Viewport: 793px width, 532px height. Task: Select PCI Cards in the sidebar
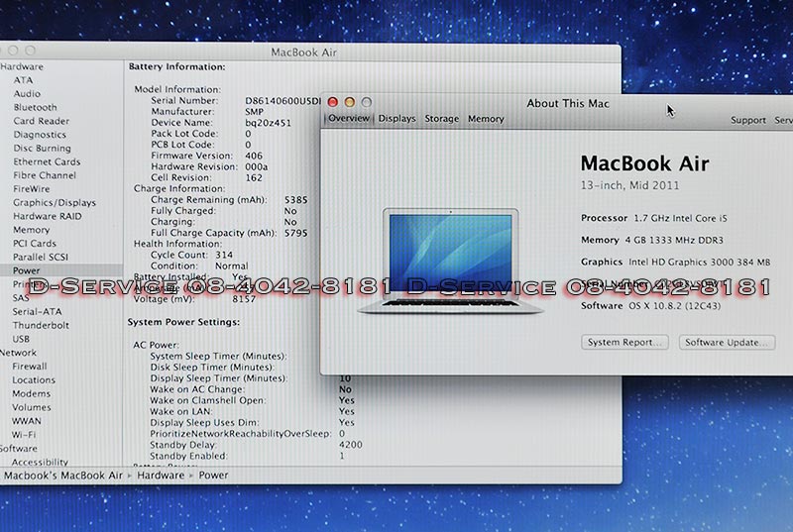pyautogui.click(x=35, y=244)
